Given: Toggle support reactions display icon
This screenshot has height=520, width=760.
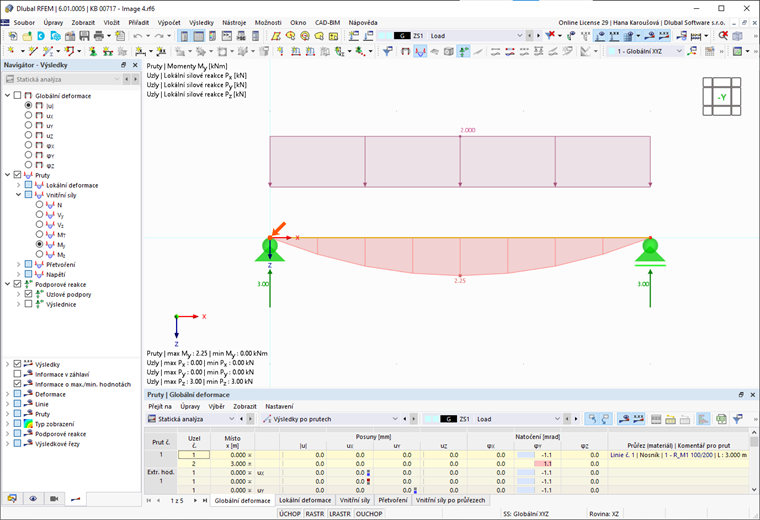Looking at the screenshot, I should 464,51.
